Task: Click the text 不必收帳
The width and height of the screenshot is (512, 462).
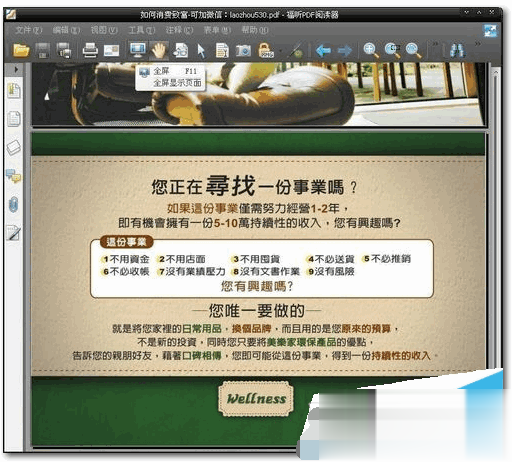Action: 129,272
